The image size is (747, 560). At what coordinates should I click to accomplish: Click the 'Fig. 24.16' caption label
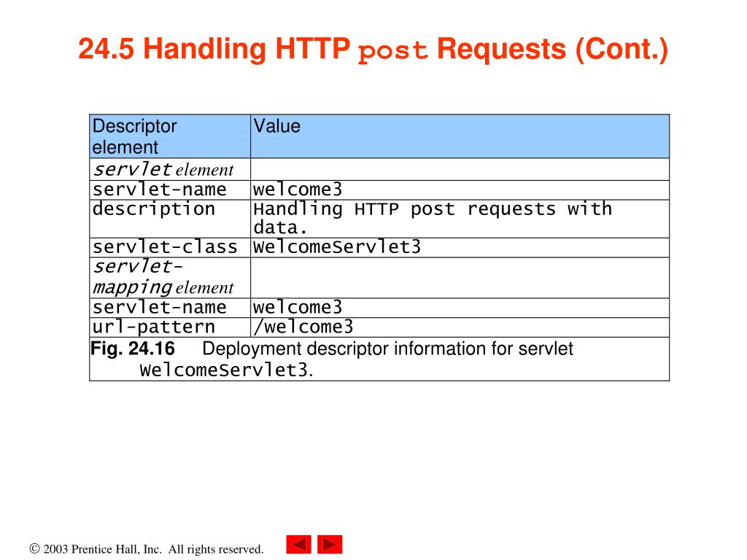(133, 349)
